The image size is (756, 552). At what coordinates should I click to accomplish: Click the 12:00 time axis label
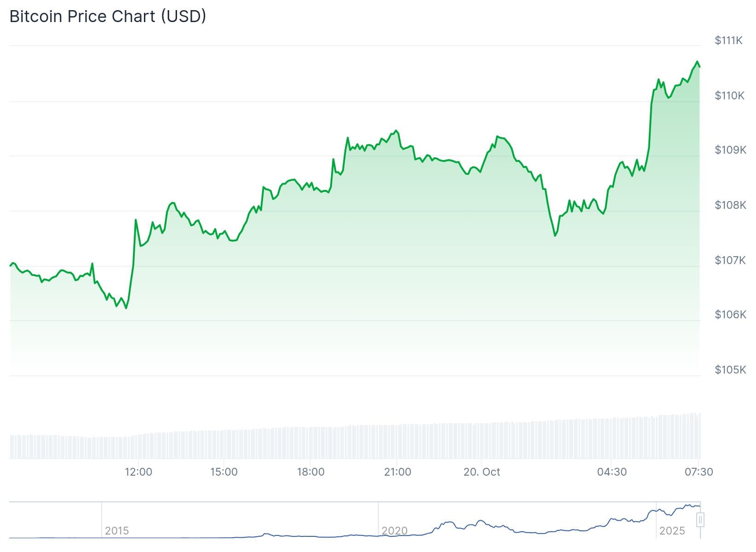click(138, 472)
